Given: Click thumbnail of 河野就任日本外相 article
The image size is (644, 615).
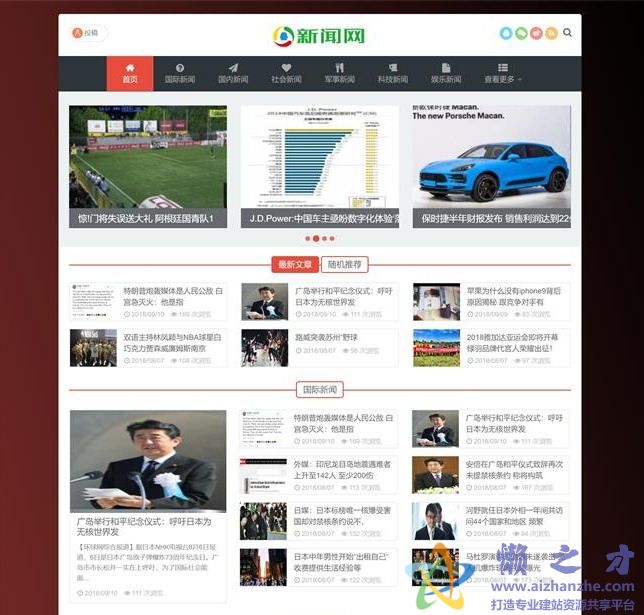Looking at the screenshot, I should coord(435,521).
